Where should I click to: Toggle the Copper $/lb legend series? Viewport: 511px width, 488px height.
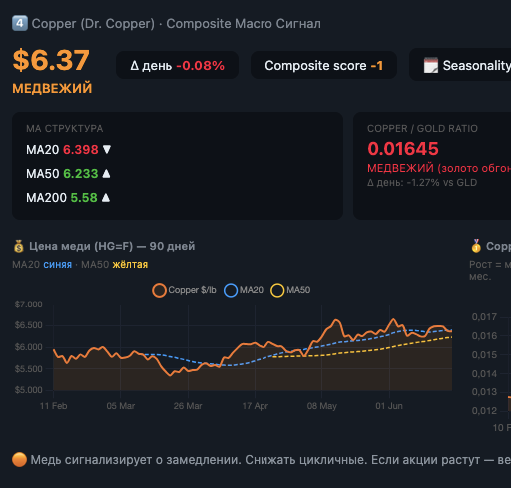(x=184, y=290)
